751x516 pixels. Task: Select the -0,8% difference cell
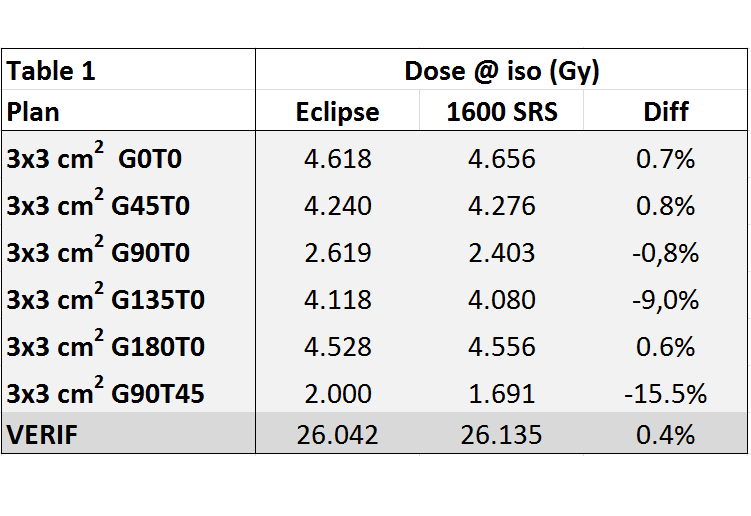666,252
